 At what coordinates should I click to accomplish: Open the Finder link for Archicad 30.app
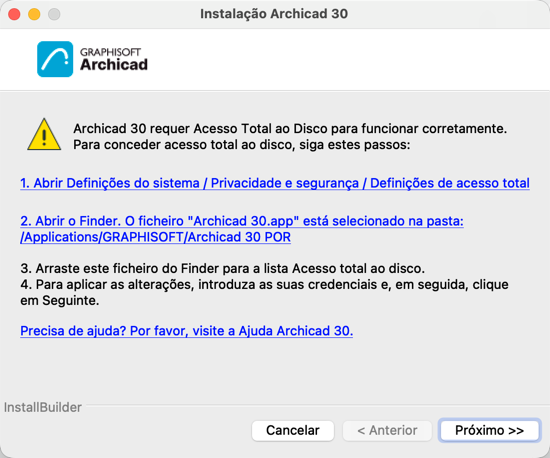click(242, 229)
